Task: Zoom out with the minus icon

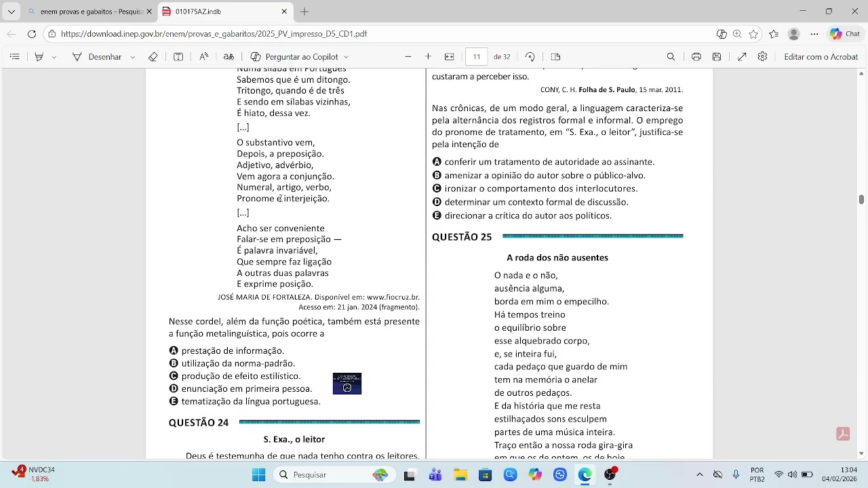Action: (x=408, y=57)
